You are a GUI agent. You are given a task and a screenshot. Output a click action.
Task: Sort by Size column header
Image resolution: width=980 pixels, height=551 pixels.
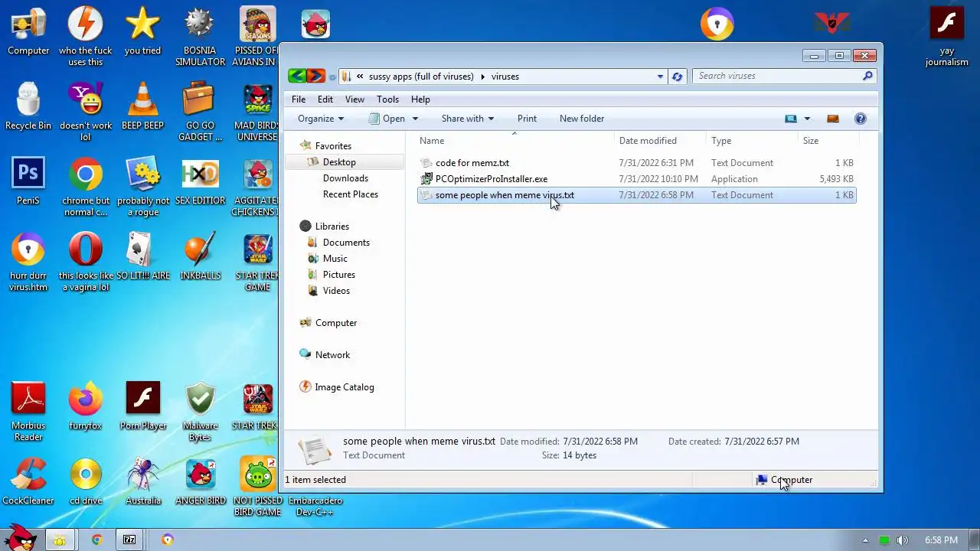click(828, 141)
